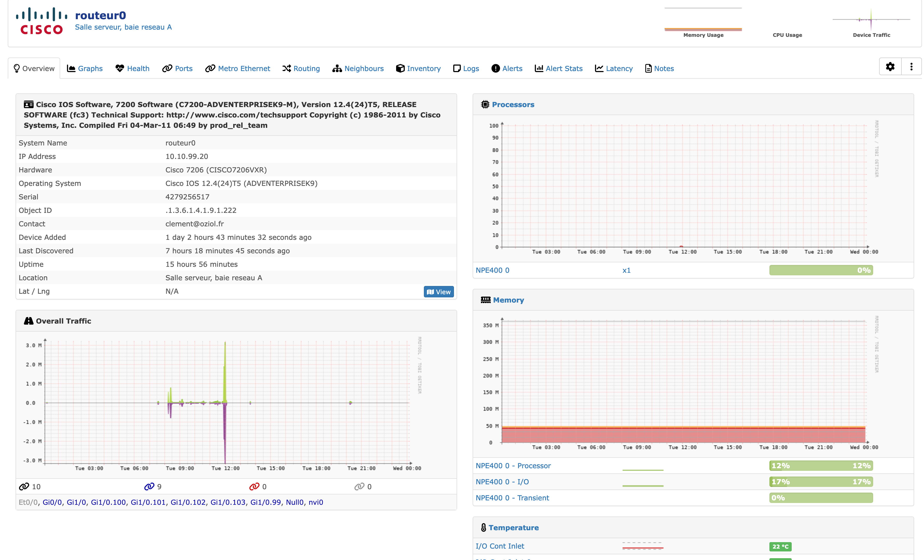The height and width of the screenshot is (560, 924).
Task: Click the Processors chip icon
Action: [485, 104]
